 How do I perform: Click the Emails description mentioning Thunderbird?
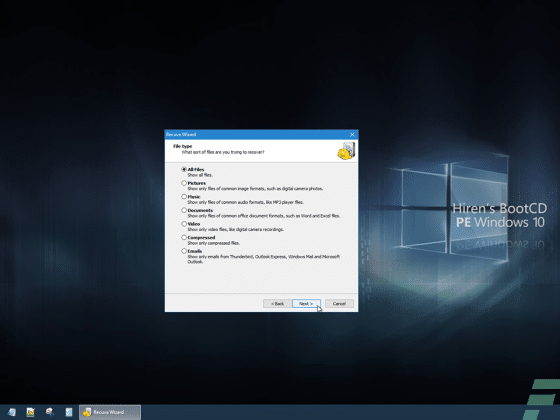coord(264,259)
